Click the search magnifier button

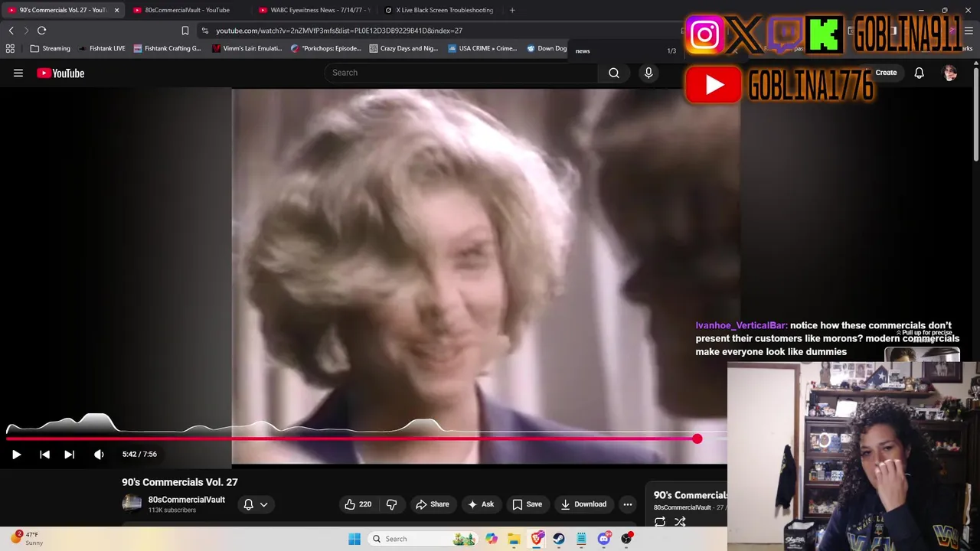tap(614, 73)
